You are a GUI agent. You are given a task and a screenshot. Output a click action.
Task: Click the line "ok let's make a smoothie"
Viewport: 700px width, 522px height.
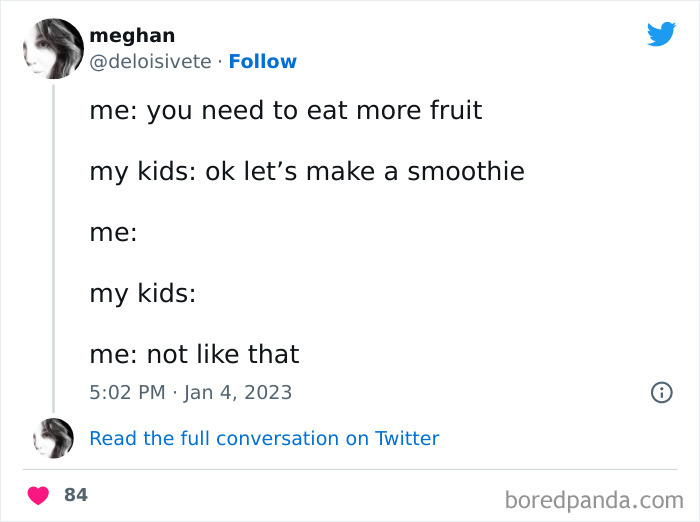[x=365, y=171]
